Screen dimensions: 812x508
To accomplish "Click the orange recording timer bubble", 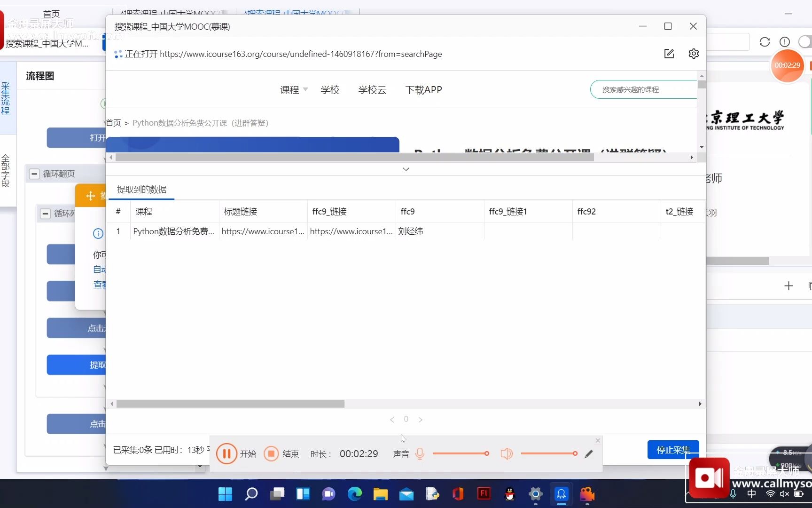I will 787,65.
